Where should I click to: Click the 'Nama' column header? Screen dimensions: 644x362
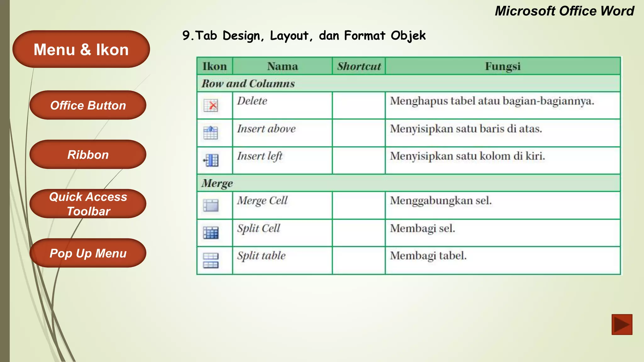tap(282, 66)
